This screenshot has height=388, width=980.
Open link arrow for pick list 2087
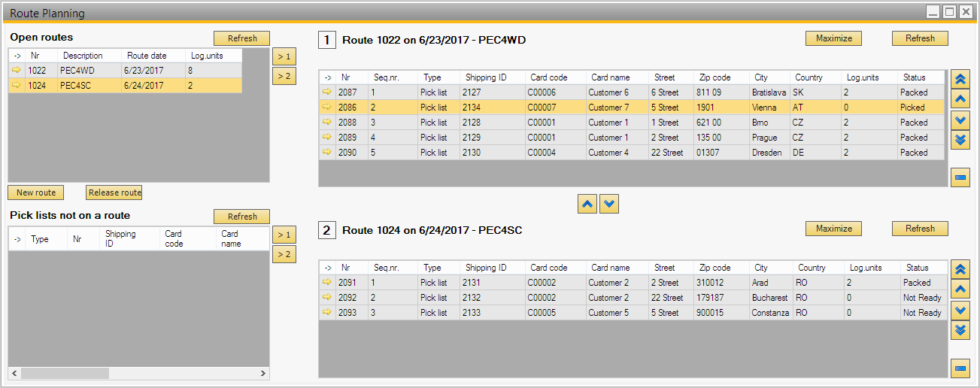[327, 92]
